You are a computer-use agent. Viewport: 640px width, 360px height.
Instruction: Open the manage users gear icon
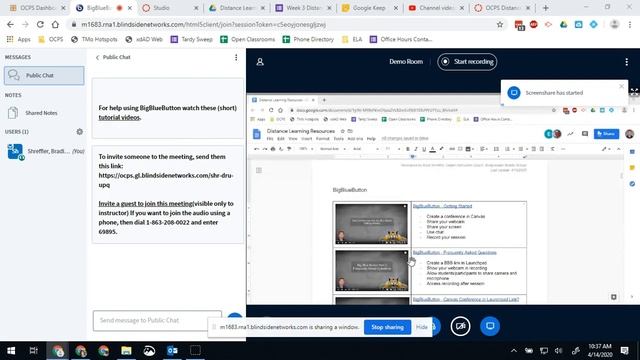pos(80,131)
